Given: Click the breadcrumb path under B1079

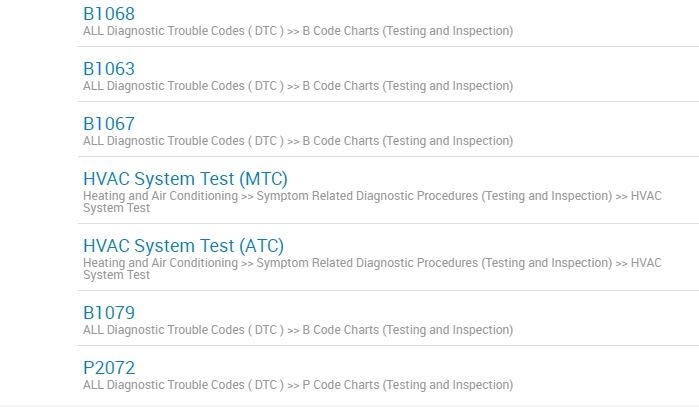Looking at the screenshot, I should click(x=298, y=330).
